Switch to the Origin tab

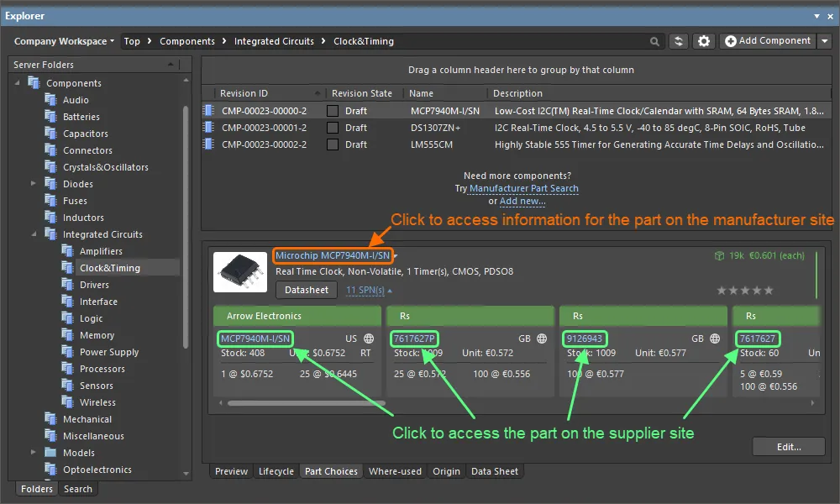point(446,471)
